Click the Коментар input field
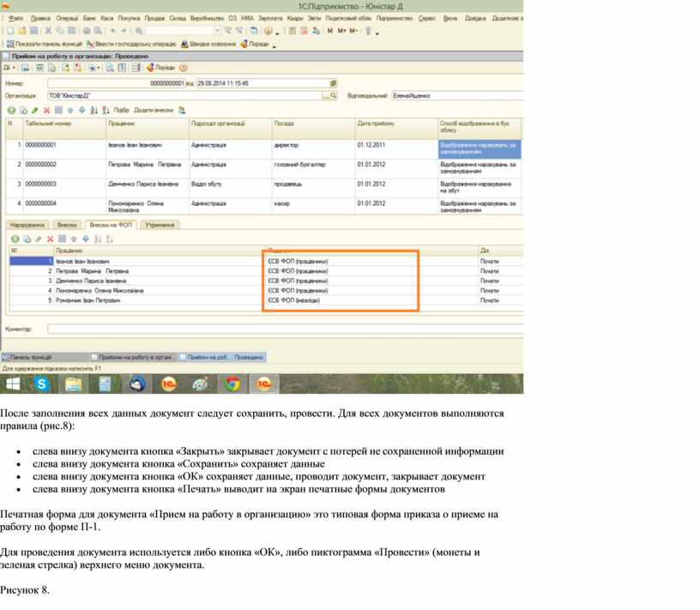 click(286, 329)
